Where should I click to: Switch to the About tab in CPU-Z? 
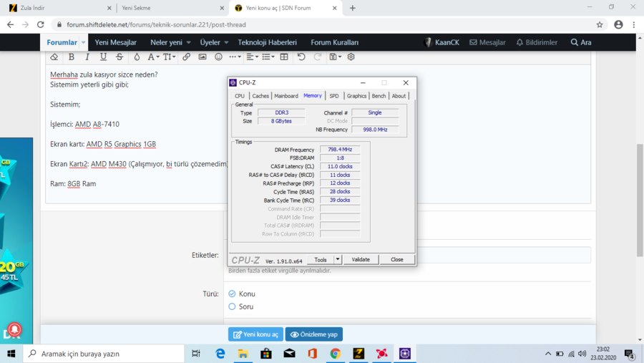click(x=399, y=96)
